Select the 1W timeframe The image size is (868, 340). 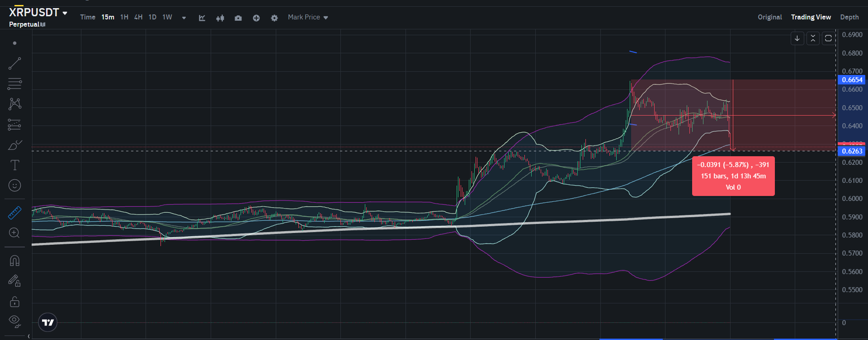[x=167, y=17]
